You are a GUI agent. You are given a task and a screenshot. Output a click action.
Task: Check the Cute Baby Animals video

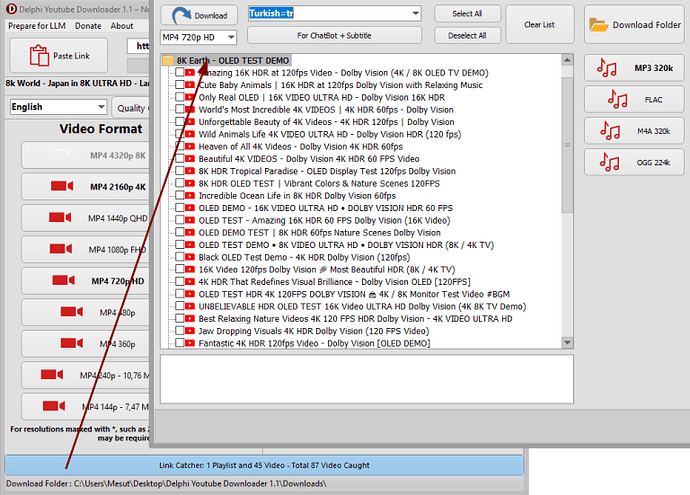coord(180,84)
